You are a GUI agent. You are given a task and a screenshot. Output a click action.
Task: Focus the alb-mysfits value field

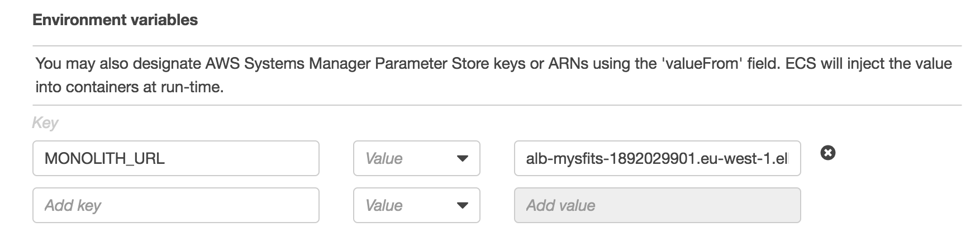pos(657,158)
